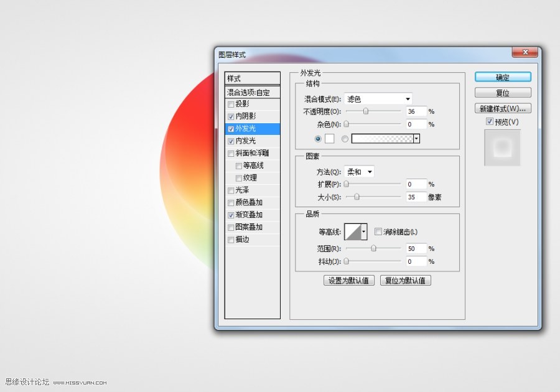This screenshot has width=560, height=392.
Task: Open the Outer Glow contour picker thumbnail
Action: tap(353, 231)
